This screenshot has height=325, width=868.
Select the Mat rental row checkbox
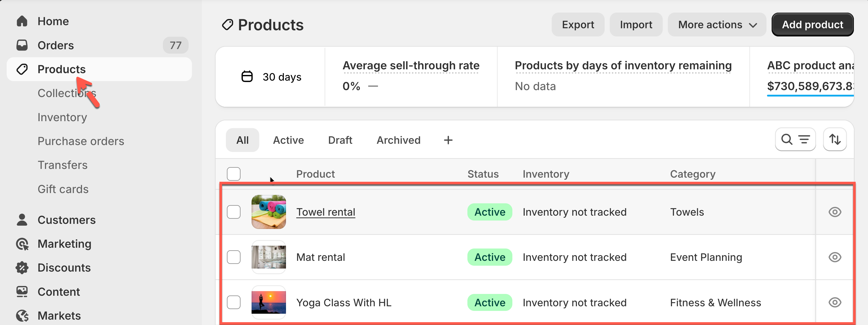pos(234,257)
